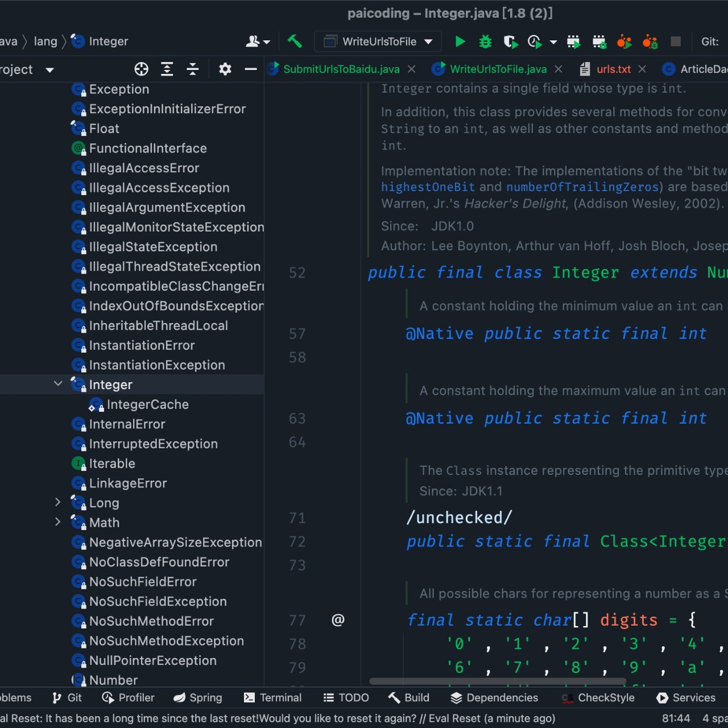
Task: Open the Spring tool window
Action: (x=197, y=698)
